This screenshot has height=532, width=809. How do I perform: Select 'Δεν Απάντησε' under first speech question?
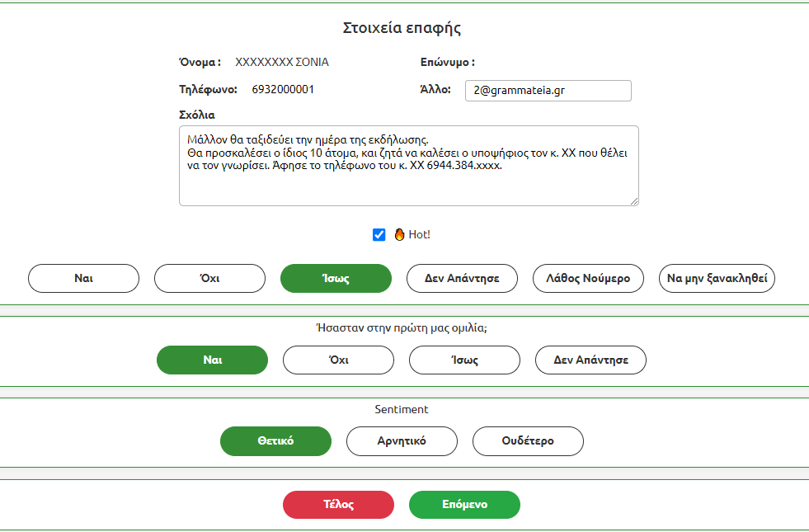click(590, 360)
